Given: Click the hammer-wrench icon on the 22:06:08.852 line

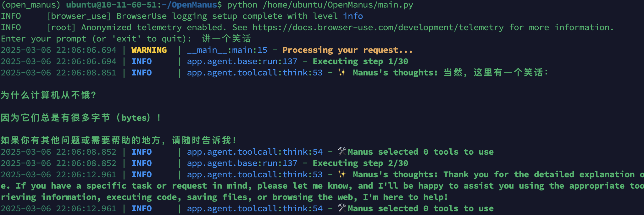Looking at the screenshot, I should point(342,152).
